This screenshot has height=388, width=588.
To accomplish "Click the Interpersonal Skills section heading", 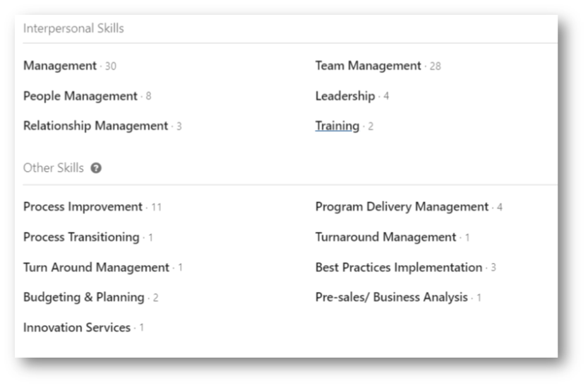I will coord(73,28).
